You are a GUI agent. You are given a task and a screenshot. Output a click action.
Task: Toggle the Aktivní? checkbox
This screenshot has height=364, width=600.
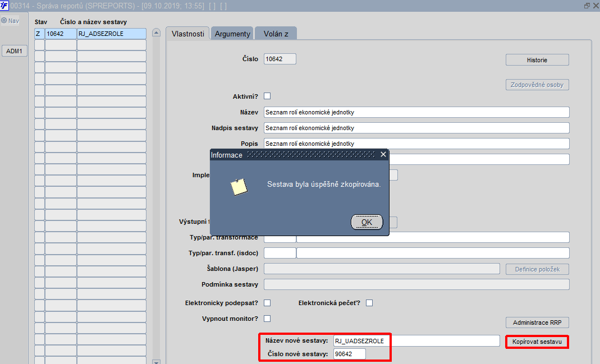[x=267, y=96]
